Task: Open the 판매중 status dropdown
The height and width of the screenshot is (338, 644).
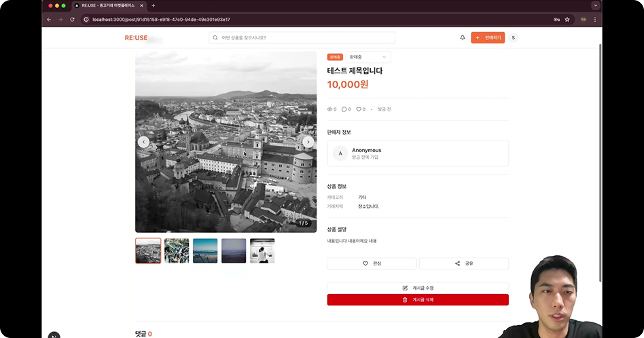Action: pos(368,57)
